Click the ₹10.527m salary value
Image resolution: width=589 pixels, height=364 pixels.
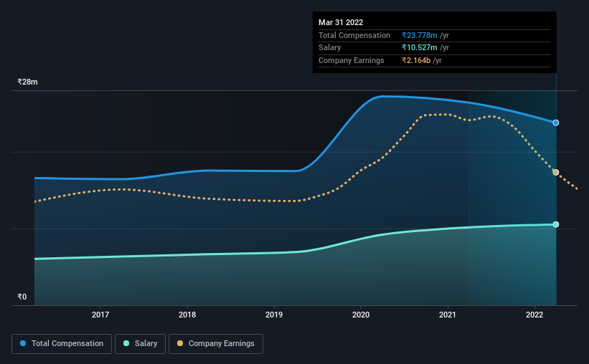tap(419, 48)
